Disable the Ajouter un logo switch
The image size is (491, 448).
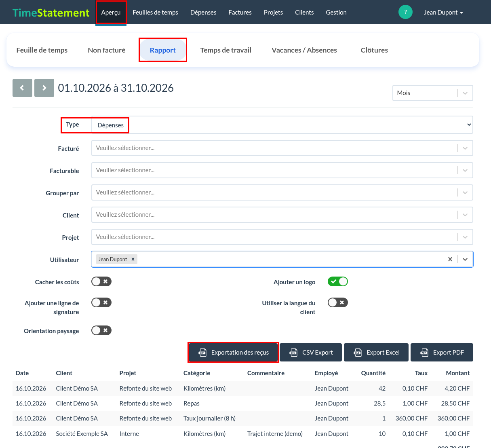[338, 281]
